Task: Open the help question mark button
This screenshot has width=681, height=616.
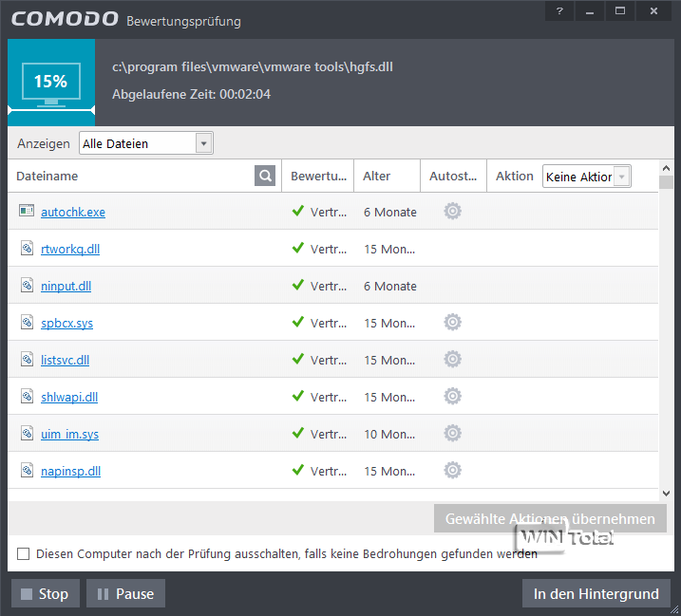Action: pos(559,10)
